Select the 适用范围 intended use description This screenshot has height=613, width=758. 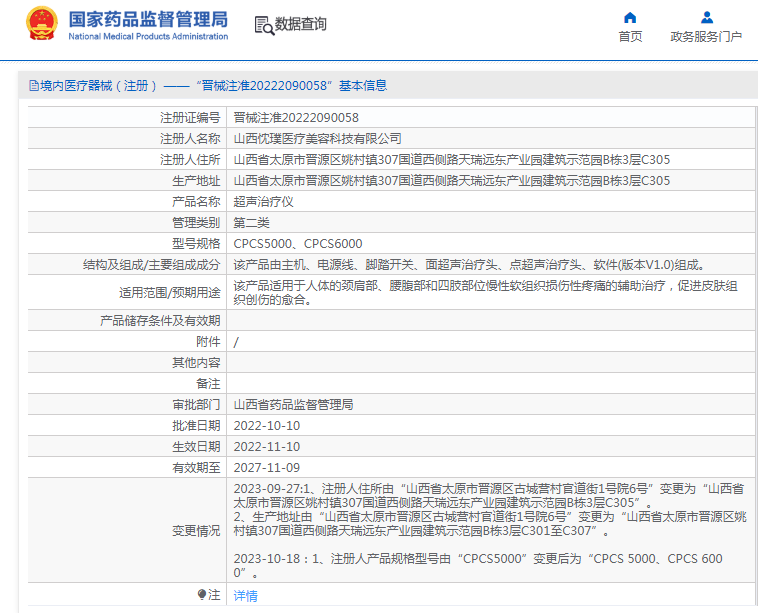tap(485, 292)
